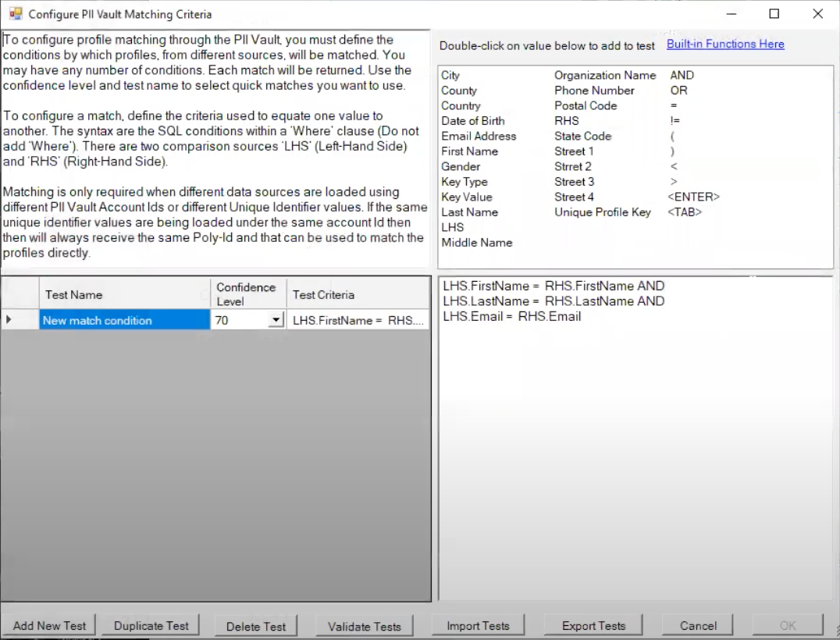Select County in the values list
This screenshot has width=840, height=640.
[x=459, y=91]
